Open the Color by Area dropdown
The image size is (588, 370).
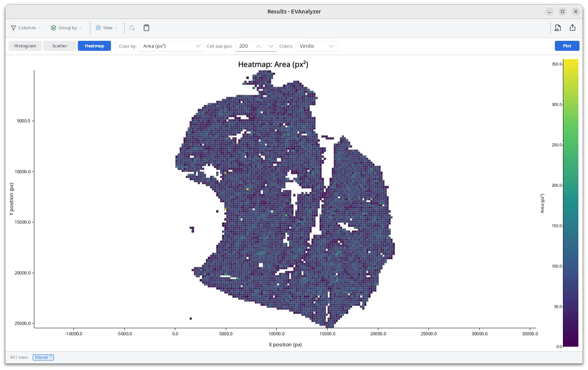tap(171, 46)
